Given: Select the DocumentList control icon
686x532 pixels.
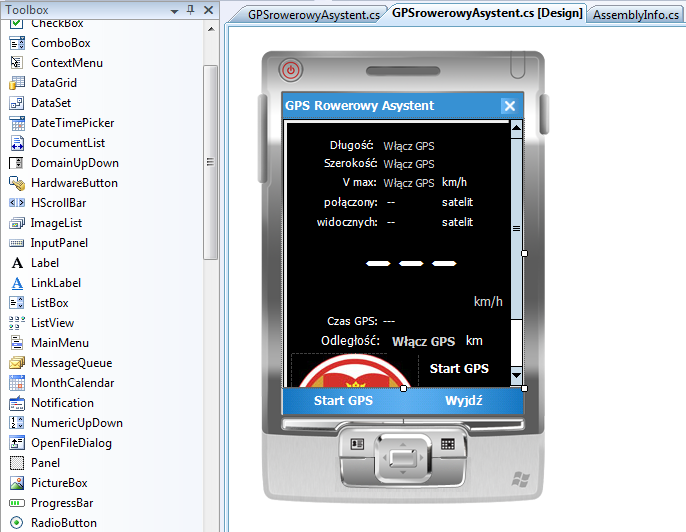Looking at the screenshot, I should click(17, 143).
